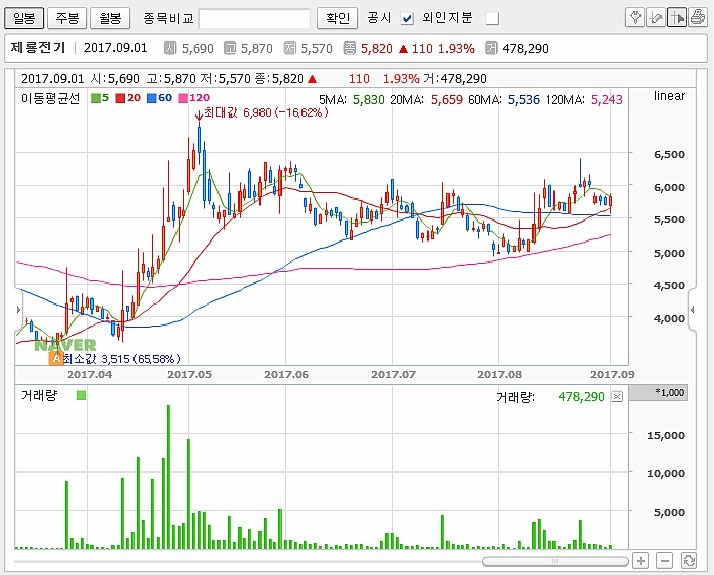Reset chart using the refresh icon
This screenshot has height=575, width=714.
click(689, 560)
